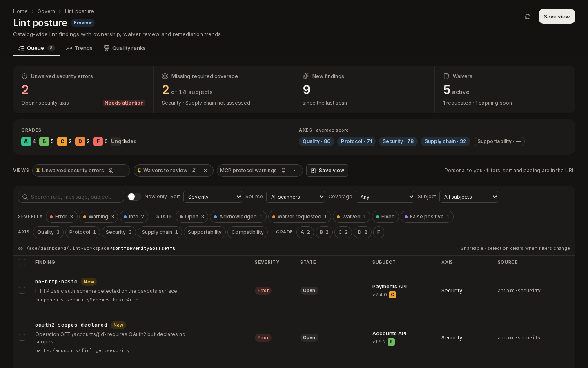
Task: Filter by the grade D 2 chip
Action: click(363, 232)
